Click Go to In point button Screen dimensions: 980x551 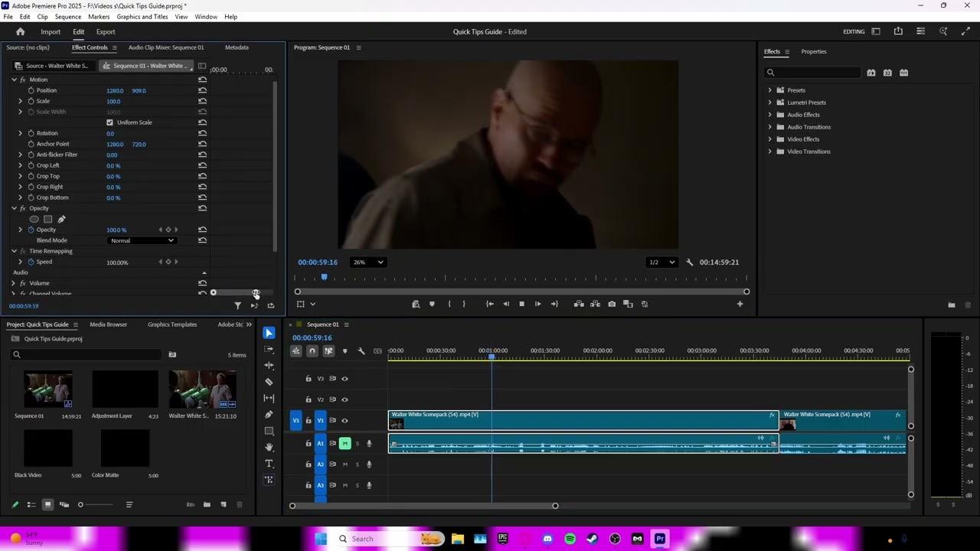click(x=489, y=304)
